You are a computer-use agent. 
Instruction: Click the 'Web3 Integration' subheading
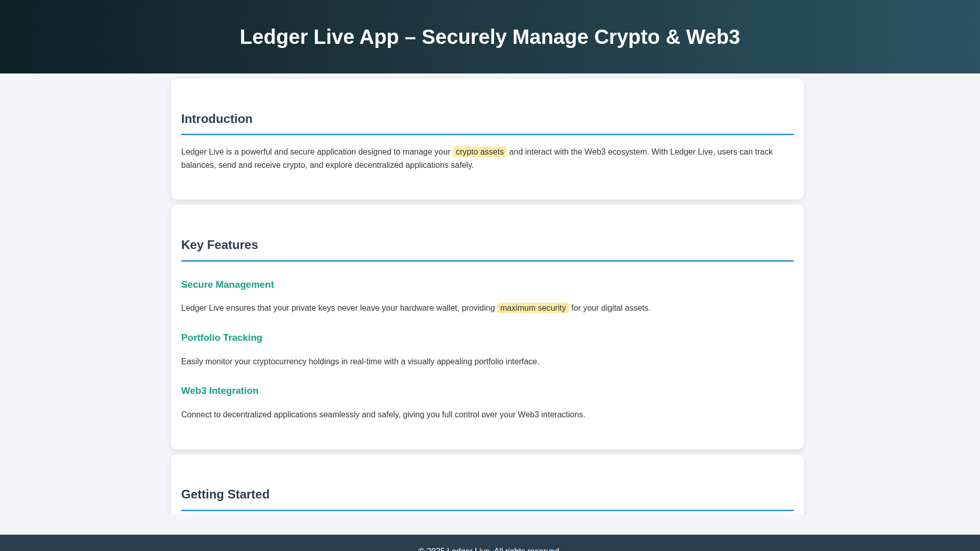[x=219, y=391]
